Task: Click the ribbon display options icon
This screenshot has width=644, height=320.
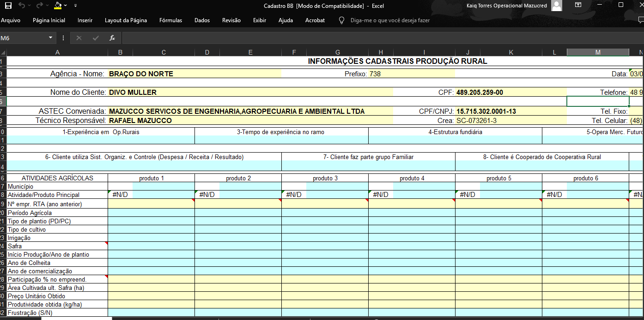Action: coord(578,6)
